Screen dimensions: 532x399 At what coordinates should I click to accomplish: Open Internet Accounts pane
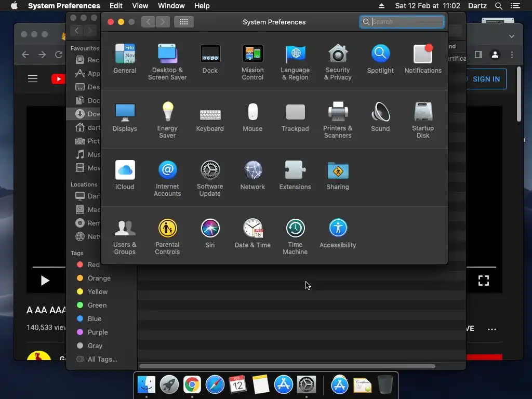[x=167, y=179]
